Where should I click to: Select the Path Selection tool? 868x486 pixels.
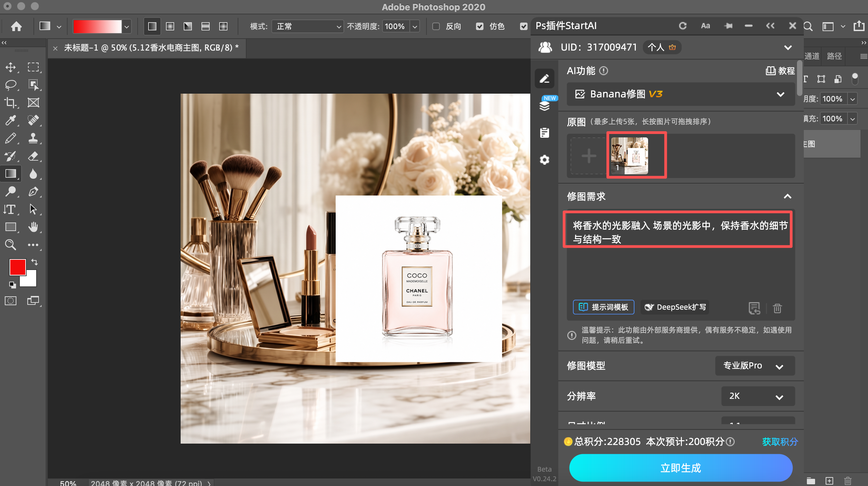click(x=33, y=209)
